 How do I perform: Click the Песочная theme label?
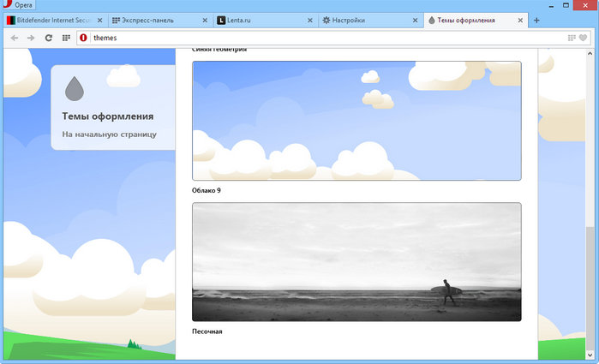click(x=207, y=331)
